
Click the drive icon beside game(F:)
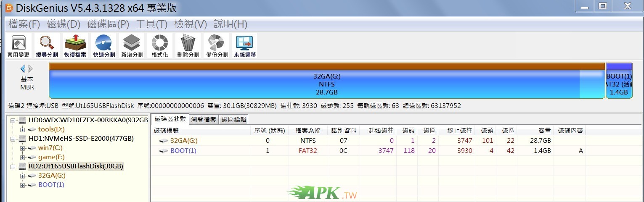32,157
